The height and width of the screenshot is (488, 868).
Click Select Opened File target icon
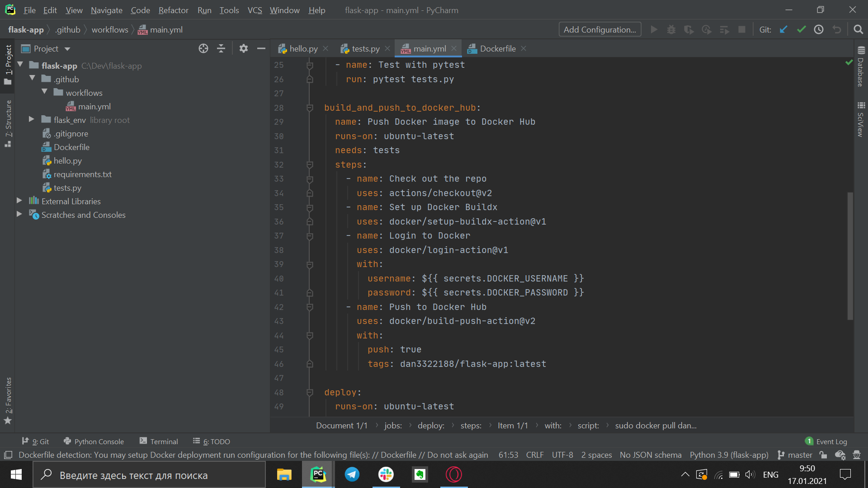click(203, 49)
